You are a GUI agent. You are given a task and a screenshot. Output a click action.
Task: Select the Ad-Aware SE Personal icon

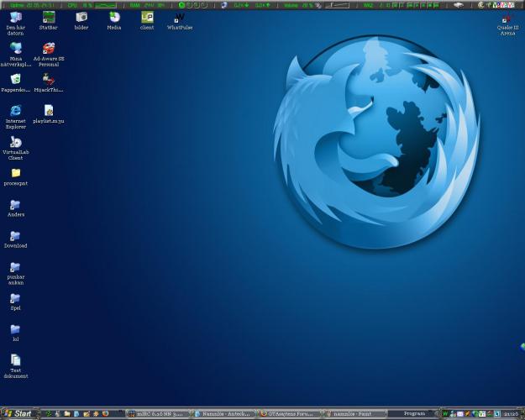[x=49, y=50]
